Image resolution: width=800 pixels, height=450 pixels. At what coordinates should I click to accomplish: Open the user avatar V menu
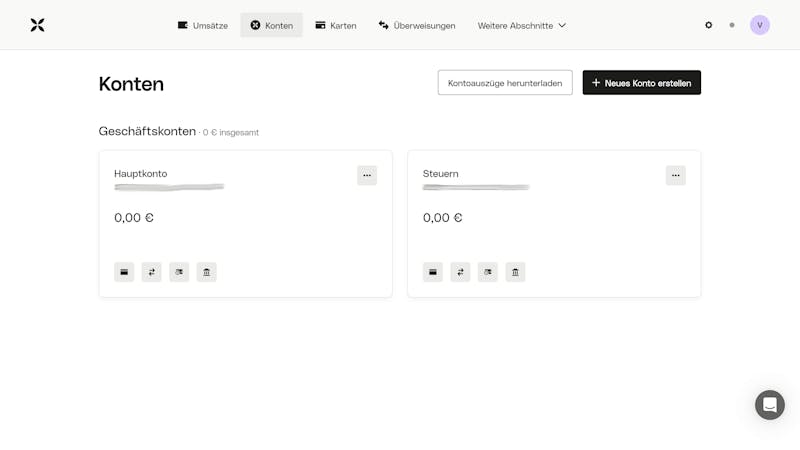click(x=760, y=25)
